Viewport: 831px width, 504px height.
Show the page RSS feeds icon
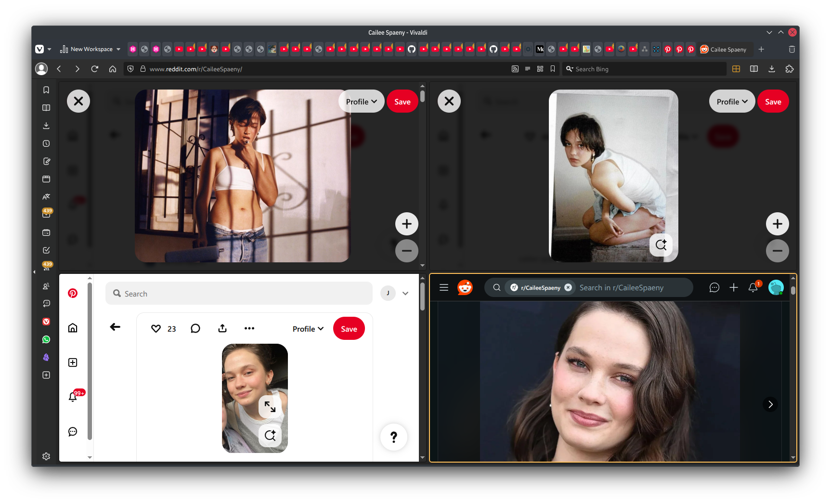[515, 69]
